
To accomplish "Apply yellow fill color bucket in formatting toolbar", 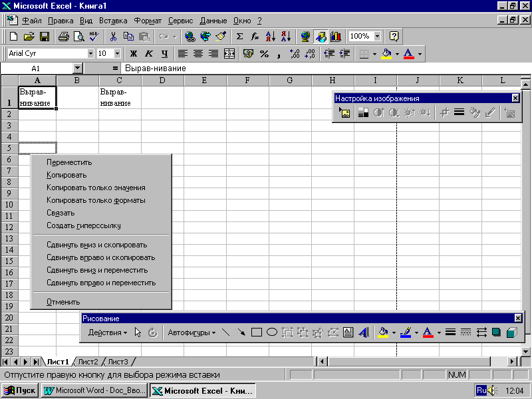I will 386,54.
